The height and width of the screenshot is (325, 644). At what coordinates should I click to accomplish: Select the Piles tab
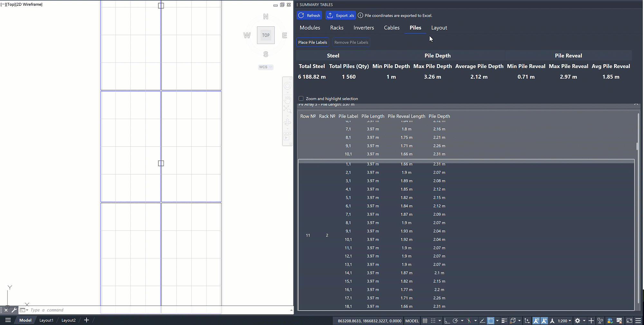pos(415,28)
